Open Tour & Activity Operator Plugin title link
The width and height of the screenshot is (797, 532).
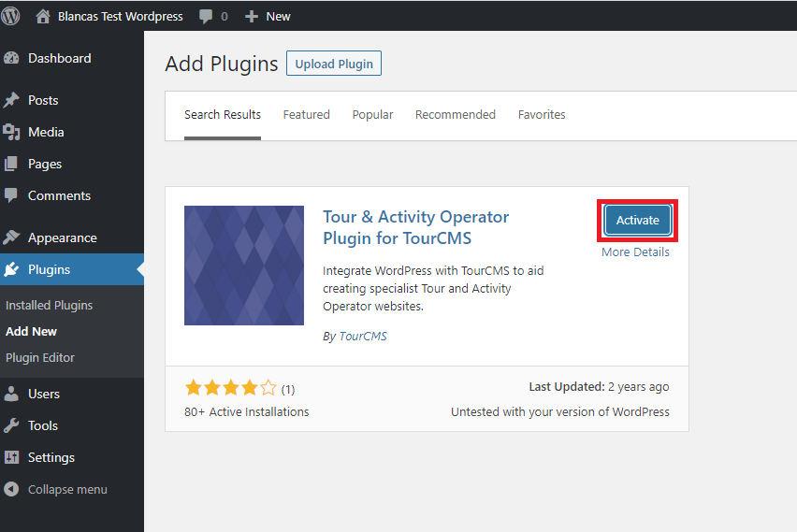tap(415, 227)
